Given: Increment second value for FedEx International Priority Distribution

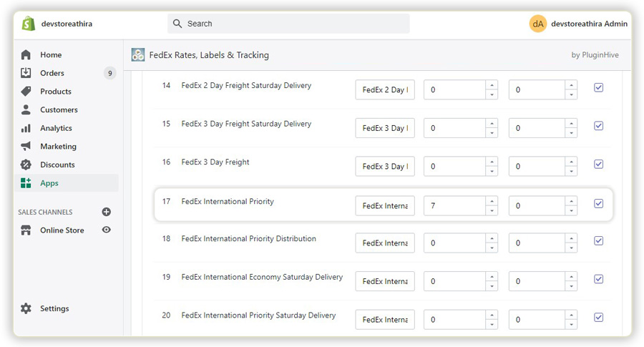Looking at the screenshot, I should click(x=571, y=238).
